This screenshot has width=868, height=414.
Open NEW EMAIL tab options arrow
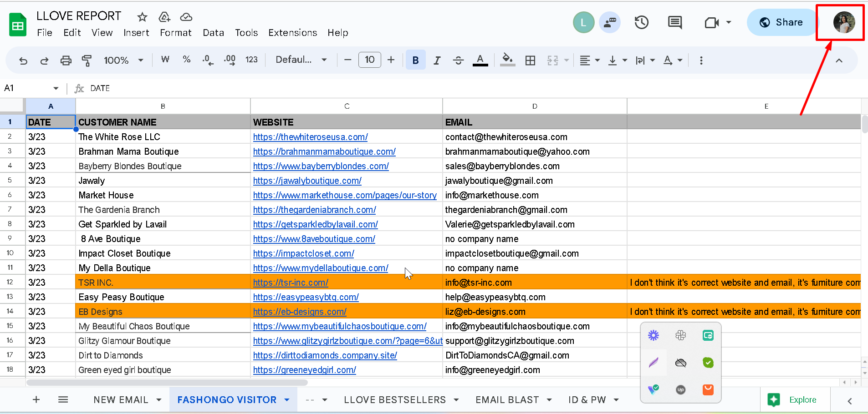[159, 400]
